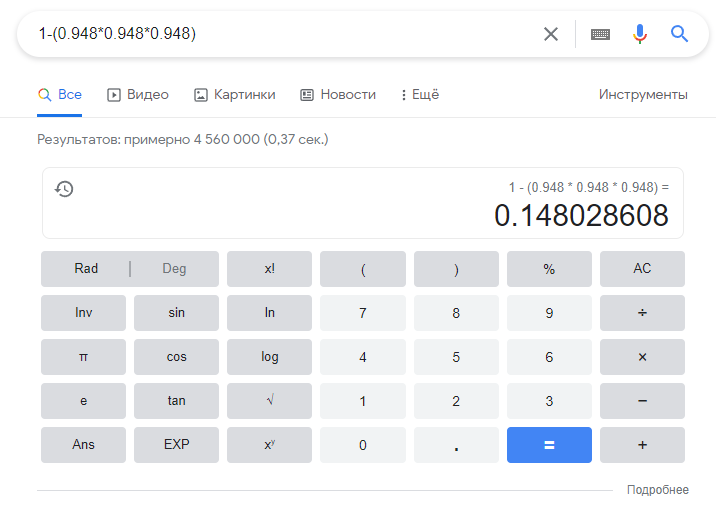Click the addition + key

pyautogui.click(x=642, y=445)
